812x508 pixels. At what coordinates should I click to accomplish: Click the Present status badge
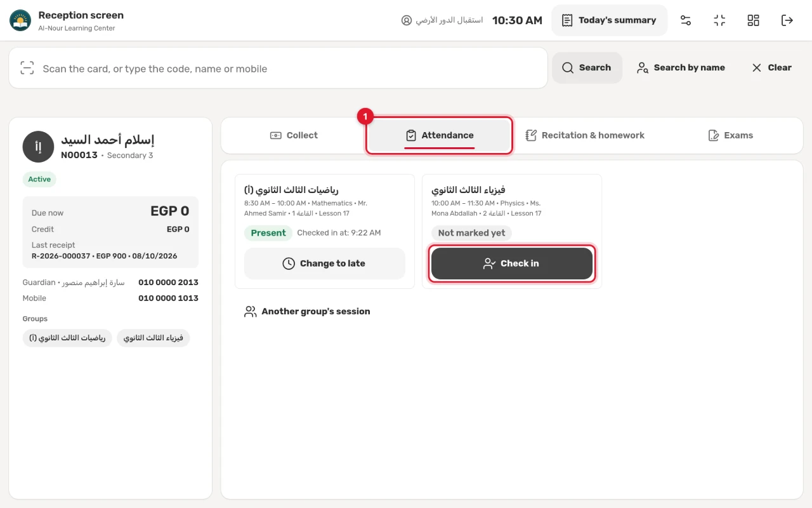point(268,233)
